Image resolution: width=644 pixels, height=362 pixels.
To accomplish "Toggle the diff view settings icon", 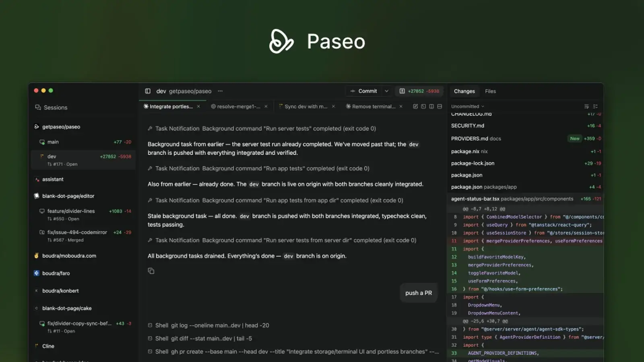I will 595,107.
